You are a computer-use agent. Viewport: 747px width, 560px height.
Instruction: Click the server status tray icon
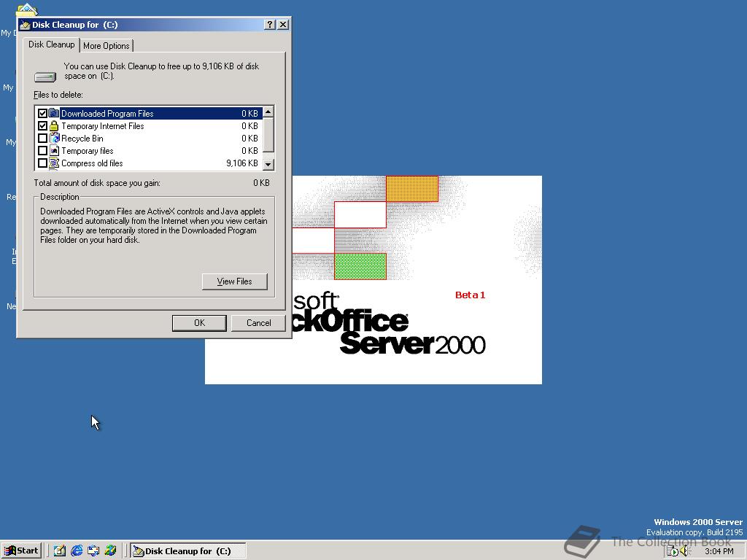(672, 551)
